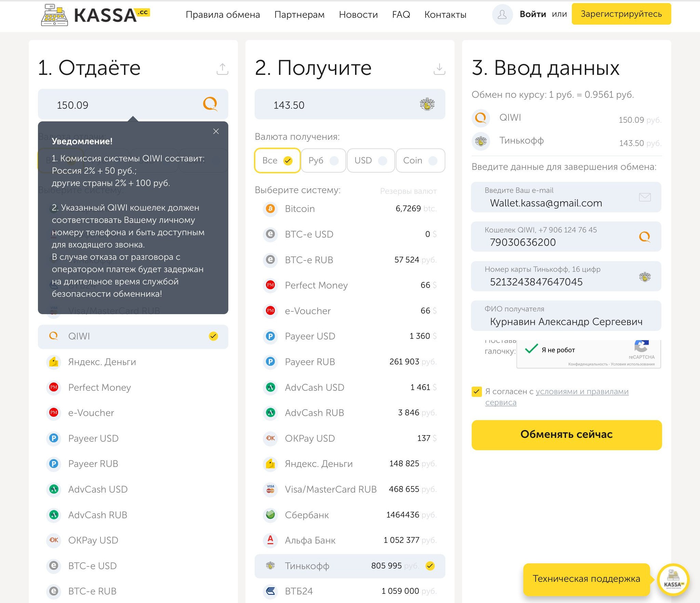Click the Обменять сейчас button
700x603 pixels.
coord(566,435)
